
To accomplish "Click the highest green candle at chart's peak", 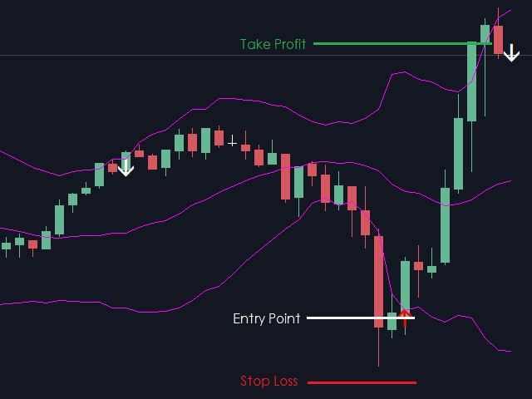I will 485,33.
